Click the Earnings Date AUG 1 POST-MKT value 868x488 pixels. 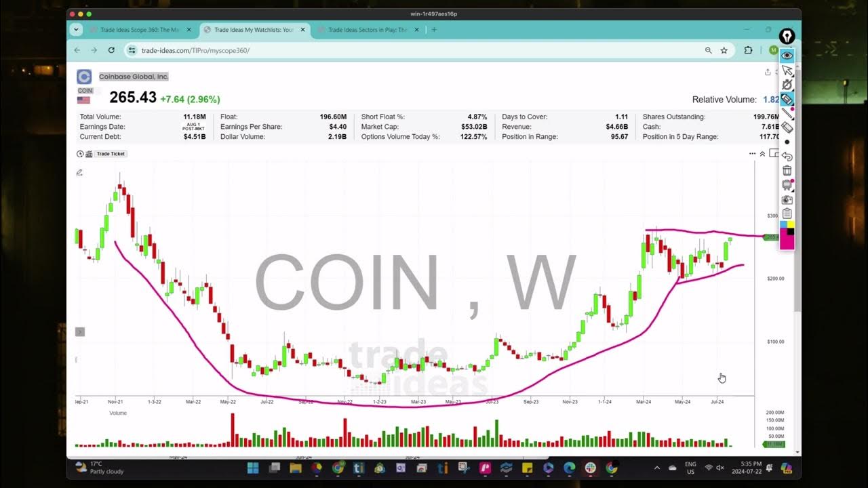click(194, 127)
